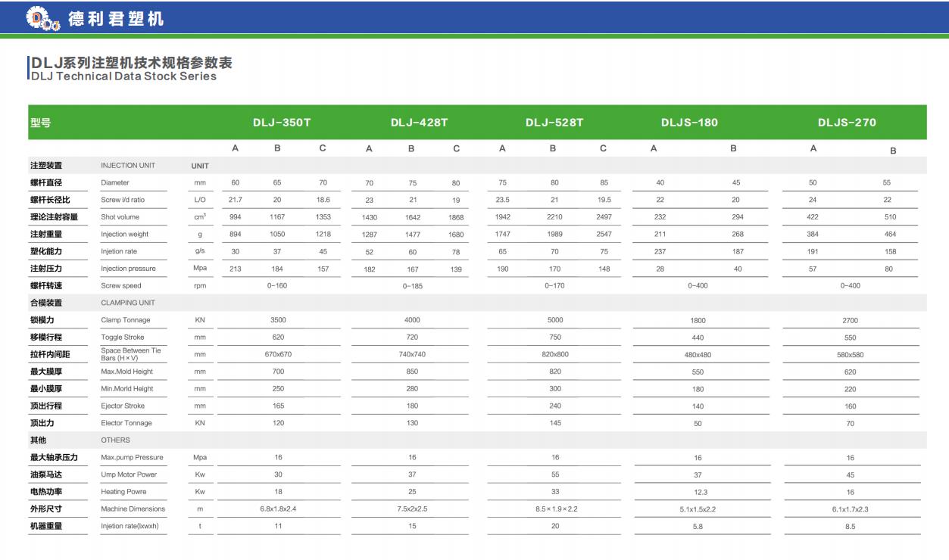The width and height of the screenshot is (949, 560).
Task: Select the 螺杆直径 row label
Action: click(x=46, y=182)
